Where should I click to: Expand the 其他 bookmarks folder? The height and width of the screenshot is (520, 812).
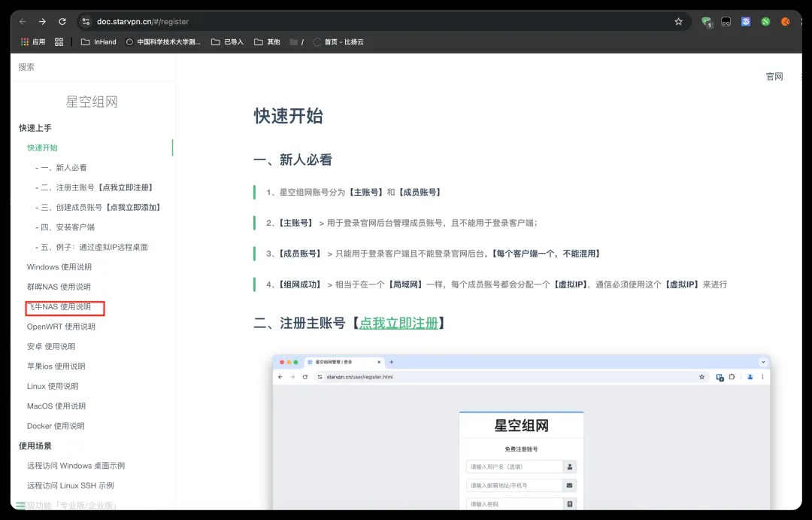[267, 42]
